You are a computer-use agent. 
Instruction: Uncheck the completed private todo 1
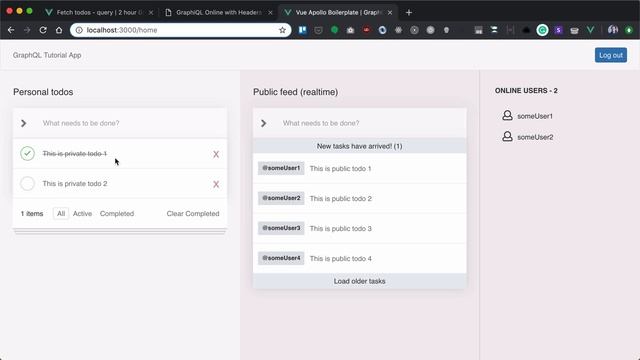click(27, 153)
